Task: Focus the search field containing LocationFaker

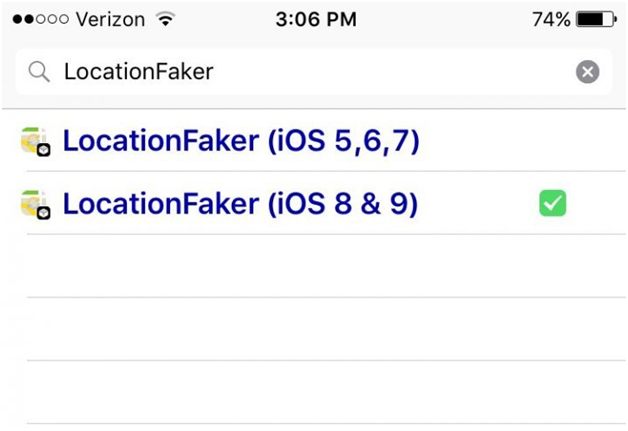Action: [300, 72]
